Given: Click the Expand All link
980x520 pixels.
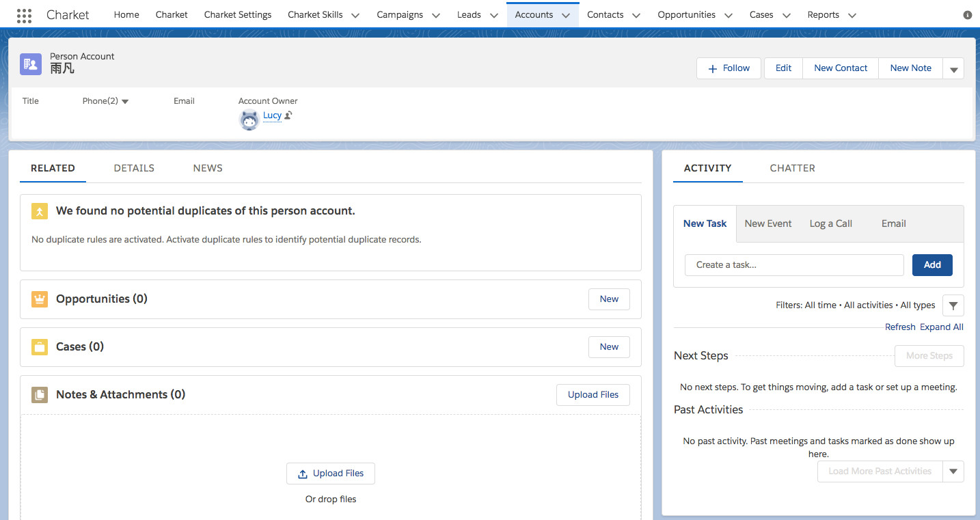Looking at the screenshot, I should [x=941, y=327].
